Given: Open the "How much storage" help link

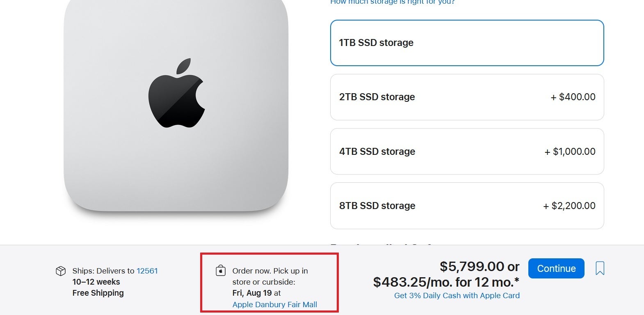Looking at the screenshot, I should tap(392, 2).
